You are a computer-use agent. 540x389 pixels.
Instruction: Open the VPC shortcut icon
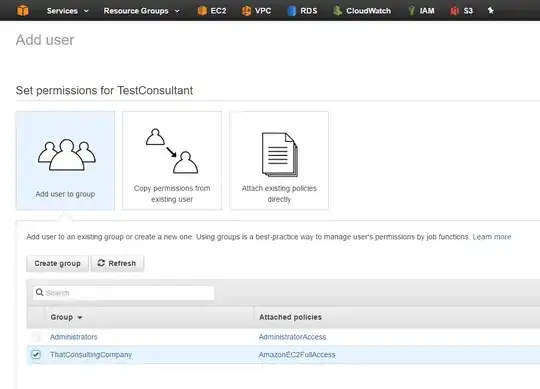point(246,11)
